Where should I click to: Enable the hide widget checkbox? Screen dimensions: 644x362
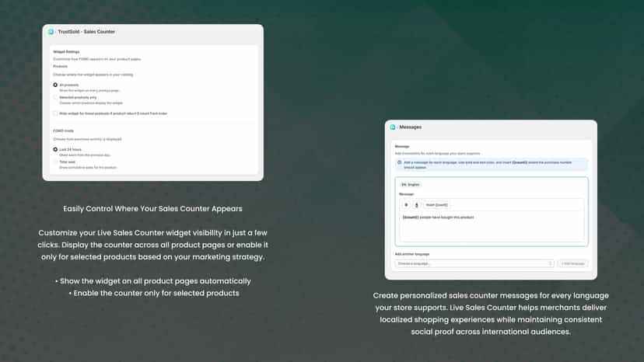(x=55, y=113)
